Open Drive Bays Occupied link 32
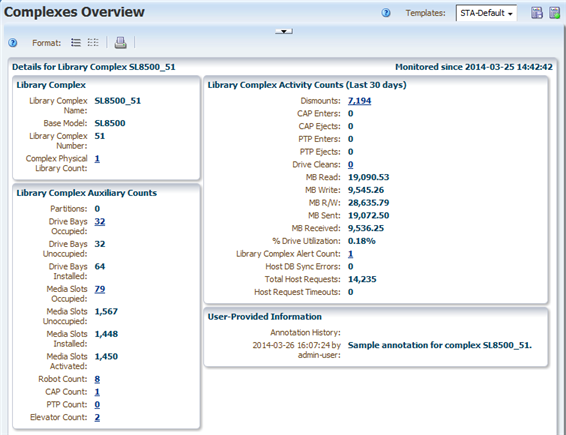This screenshot has width=566, height=435. coord(100,222)
